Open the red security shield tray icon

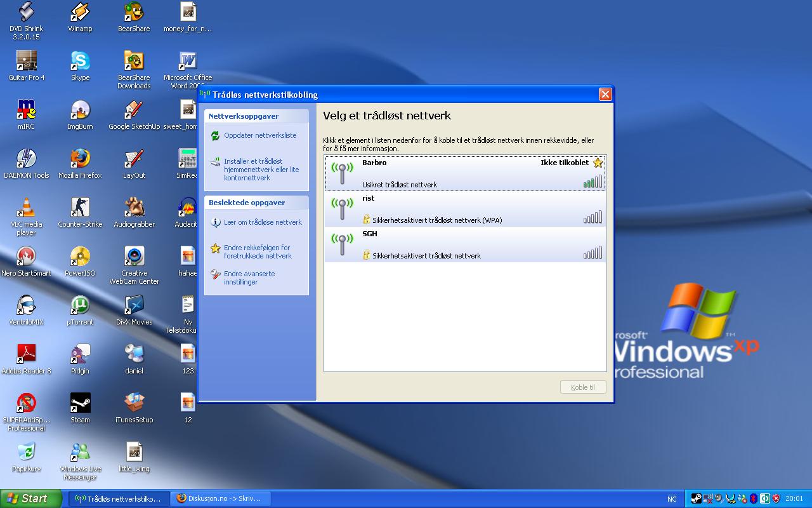click(x=776, y=498)
